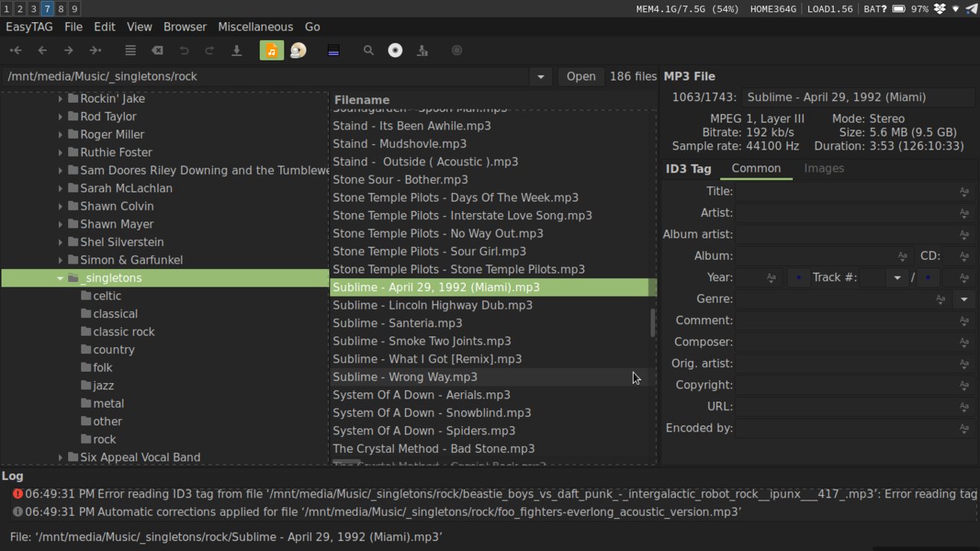Open the Genre dropdown arrow
Screen dimensions: 980x551
pos(964,299)
